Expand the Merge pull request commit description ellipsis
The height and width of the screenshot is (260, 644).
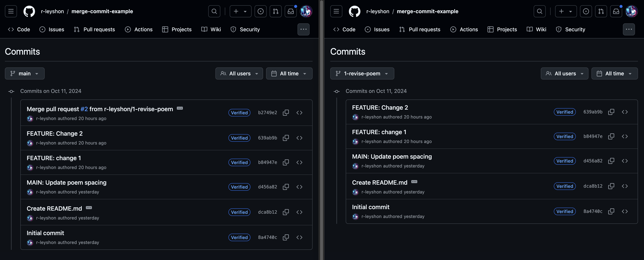tap(180, 108)
